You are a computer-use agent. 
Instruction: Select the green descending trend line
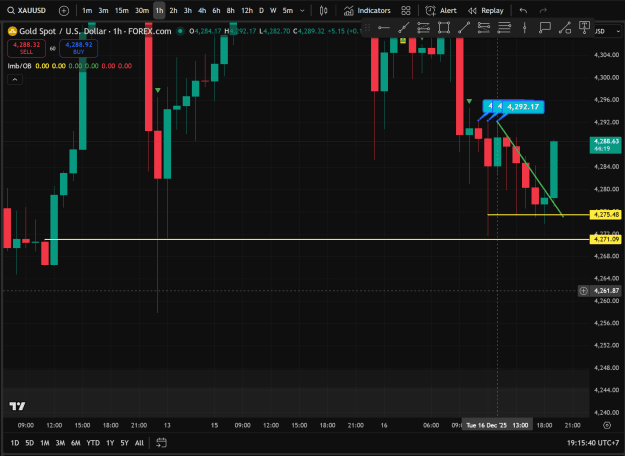[530, 169]
